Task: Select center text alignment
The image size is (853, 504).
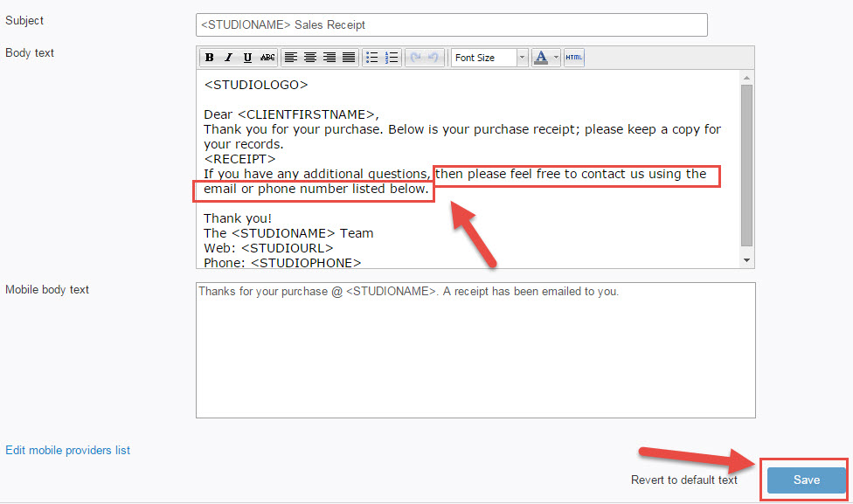Action: click(311, 58)
